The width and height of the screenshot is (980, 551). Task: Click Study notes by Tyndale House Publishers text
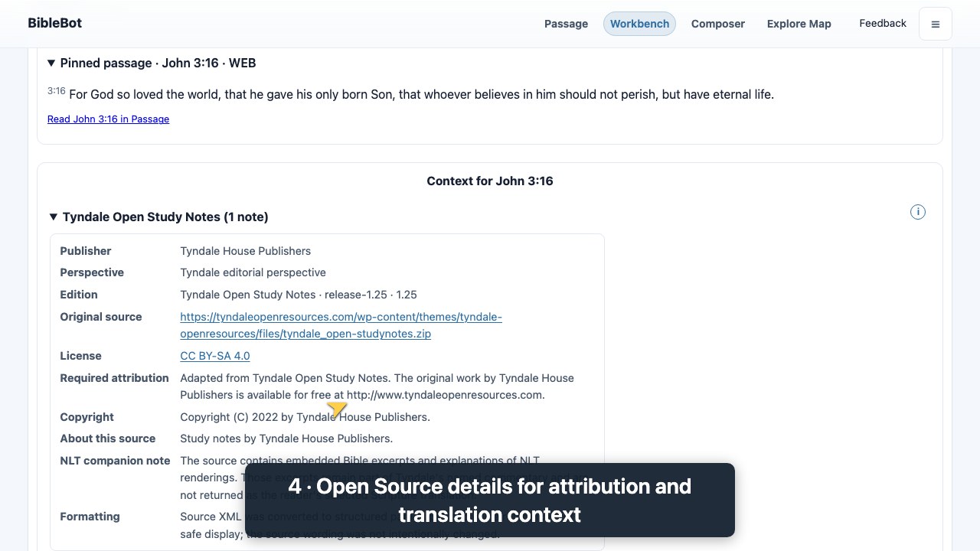point(286,439)
